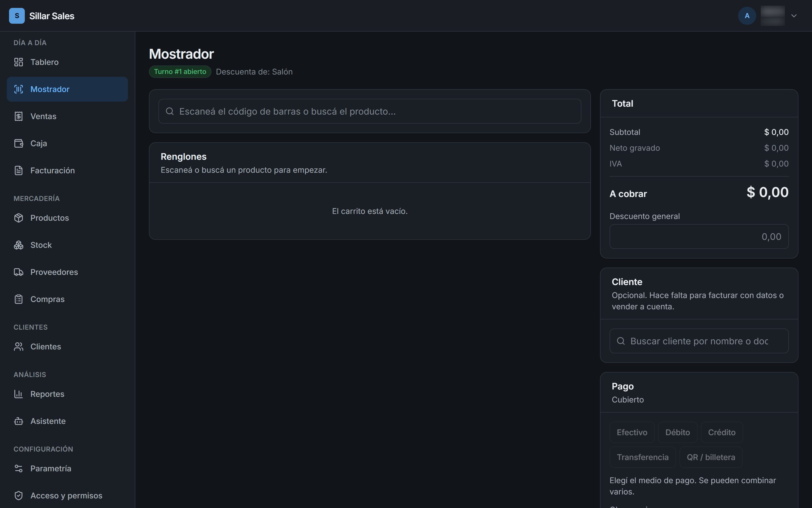Open Ventas from the sidebar
Viewport: 812px width, 508px height.
coord(67,116)
